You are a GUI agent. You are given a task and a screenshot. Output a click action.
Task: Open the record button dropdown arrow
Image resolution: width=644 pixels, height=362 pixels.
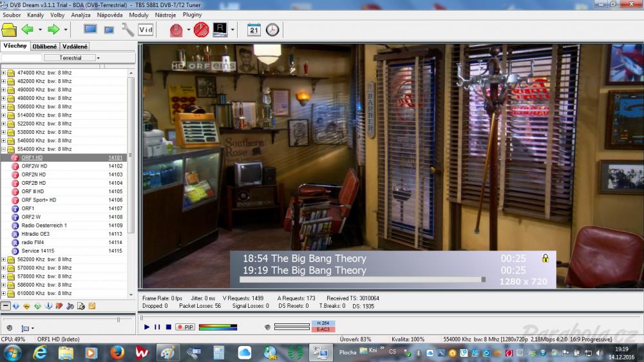(189, 30)
